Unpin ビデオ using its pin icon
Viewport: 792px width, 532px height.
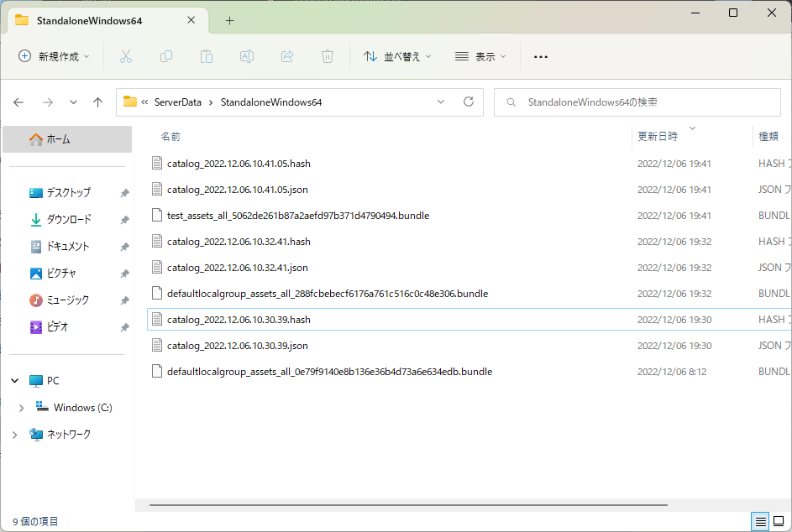[x=124, y=327]
